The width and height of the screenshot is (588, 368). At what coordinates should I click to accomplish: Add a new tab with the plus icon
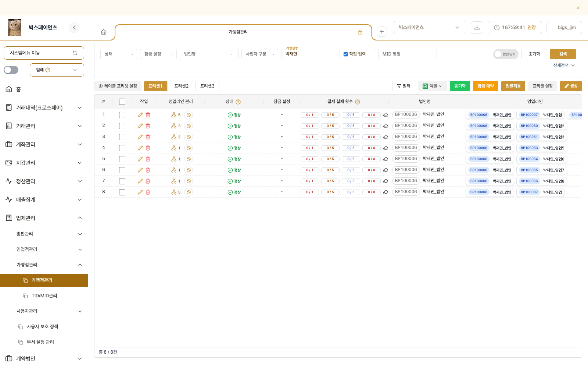click(382, 32)
